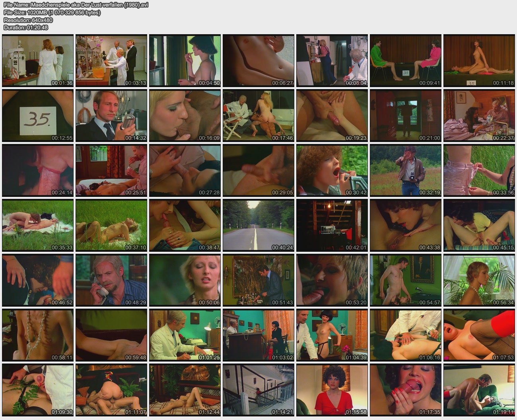Screen dimensions: 517x420
Task: Click the Resolution 640x480 line
Action: 28,20
